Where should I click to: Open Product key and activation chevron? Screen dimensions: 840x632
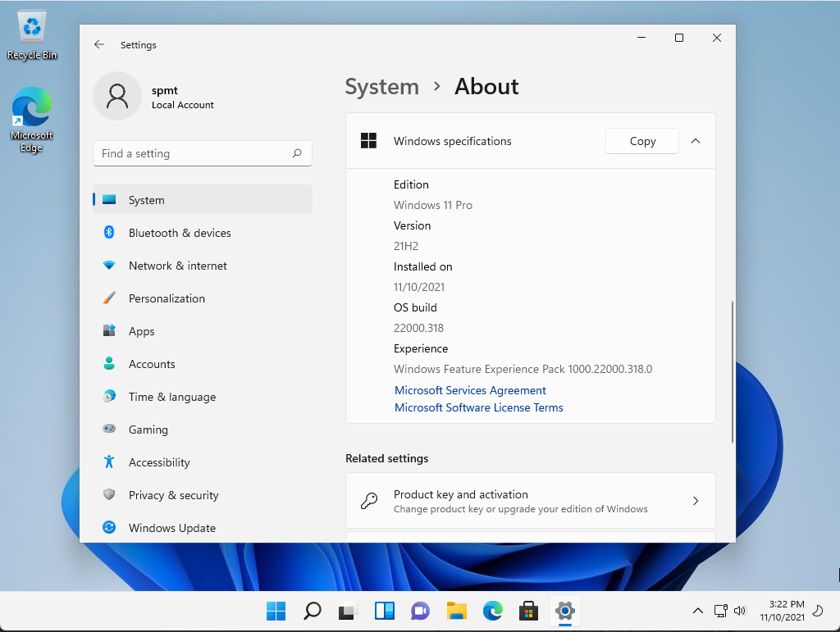(x=696, y=501)
